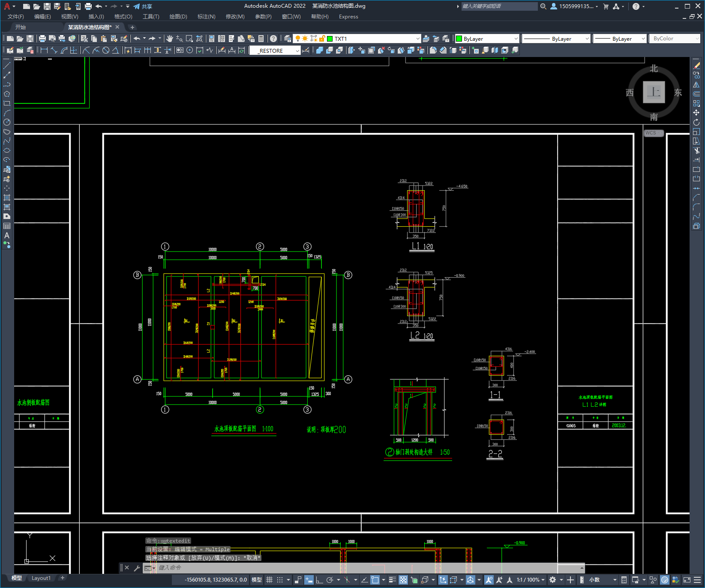The width and height of the screenshot is (705, 588).
Task: Toggle drawing grid display in status bar
Action: pyautogui.click(x=270, y=580)
